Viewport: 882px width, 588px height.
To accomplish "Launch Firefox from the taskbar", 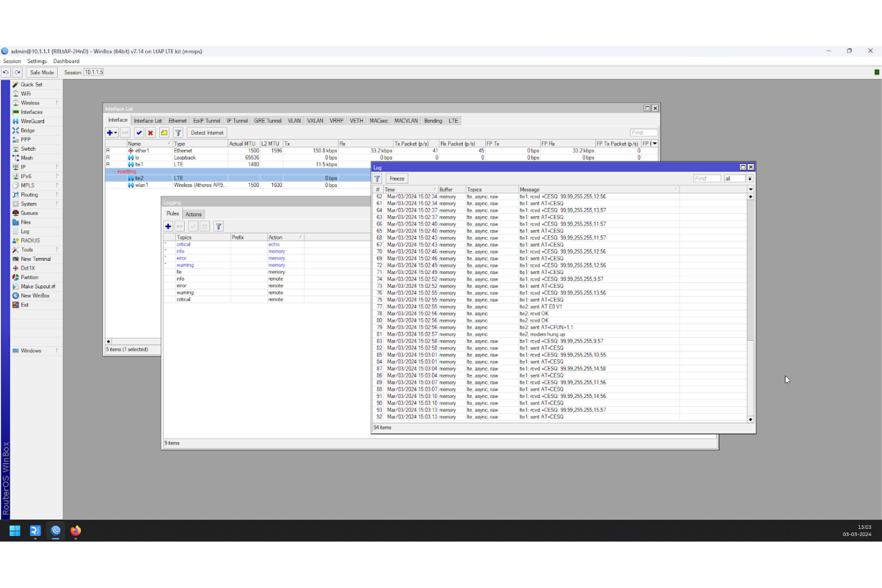I will point(75,531).
